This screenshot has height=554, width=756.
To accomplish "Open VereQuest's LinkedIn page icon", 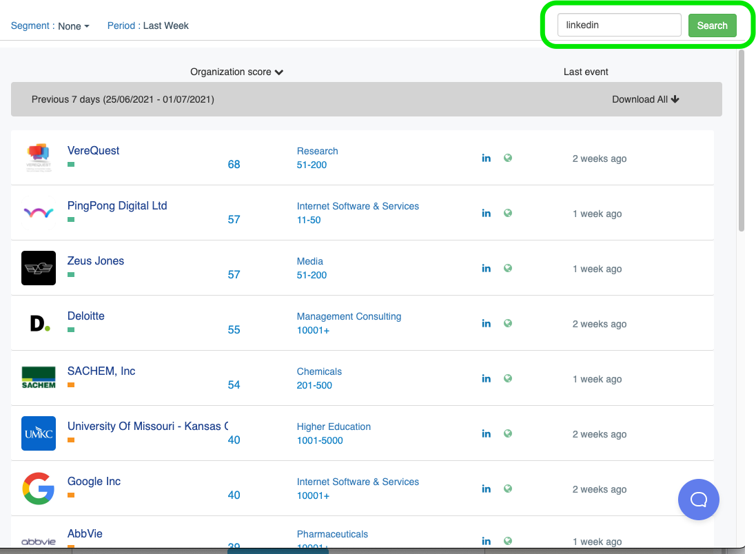I will coord(486,158).
